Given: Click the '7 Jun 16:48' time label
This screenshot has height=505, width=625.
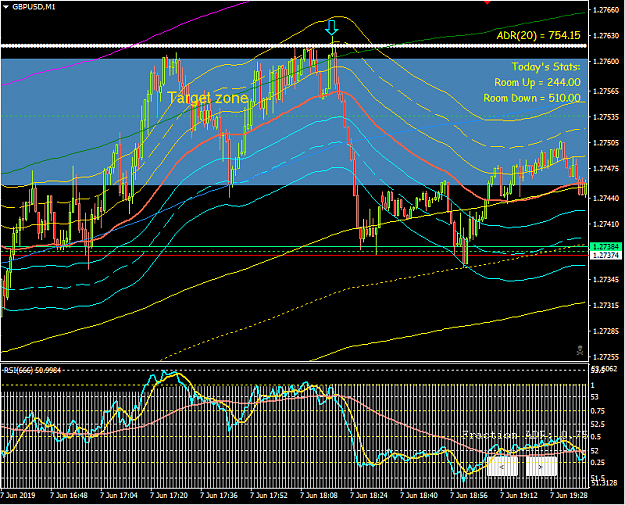Looking at the screenshot, I should pyautogui.click(x=69, y=495).
